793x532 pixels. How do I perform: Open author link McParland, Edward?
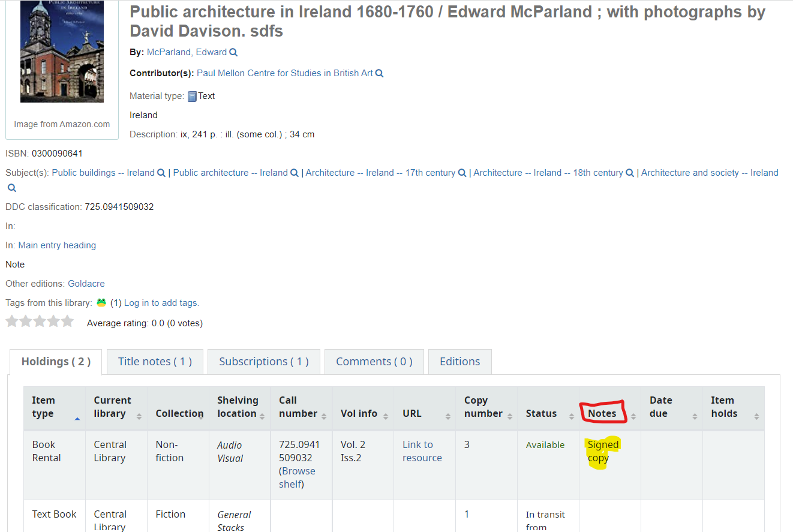tap(187, 52)
